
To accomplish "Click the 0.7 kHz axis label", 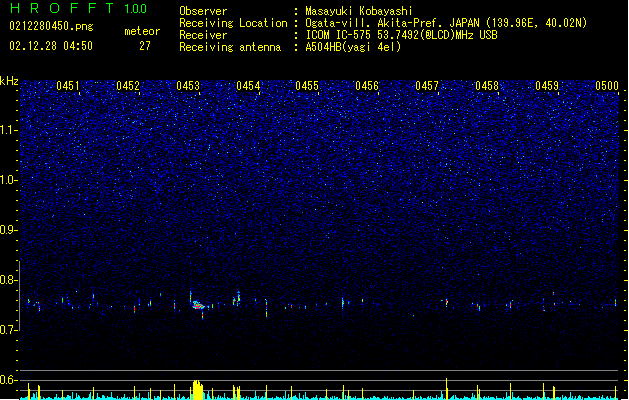I will [9, 330].
